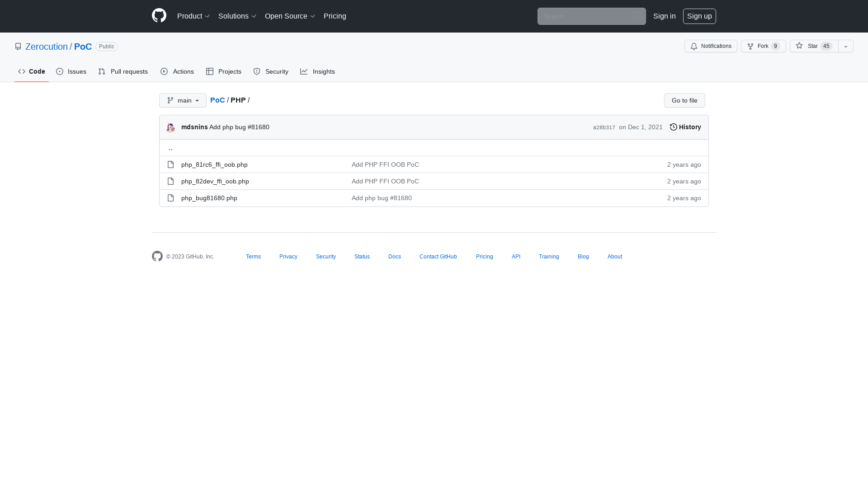Click the Status footer link
Viewport: 868px width, 488px height.
[x=362, y=257]
